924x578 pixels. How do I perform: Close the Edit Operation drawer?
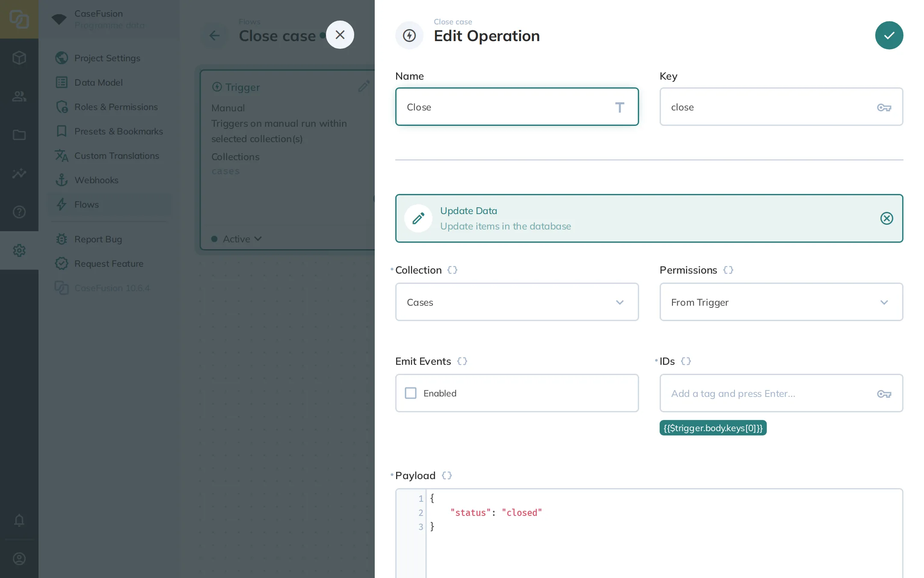tap(340, 35)
